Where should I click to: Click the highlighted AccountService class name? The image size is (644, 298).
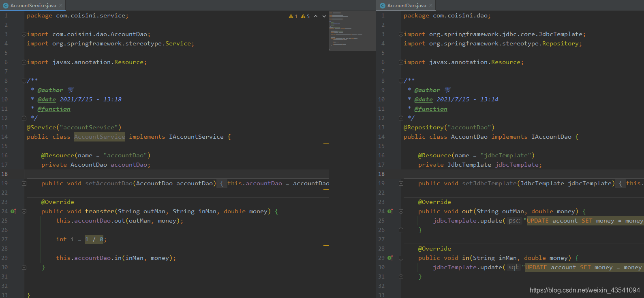(x=100, y=137)
